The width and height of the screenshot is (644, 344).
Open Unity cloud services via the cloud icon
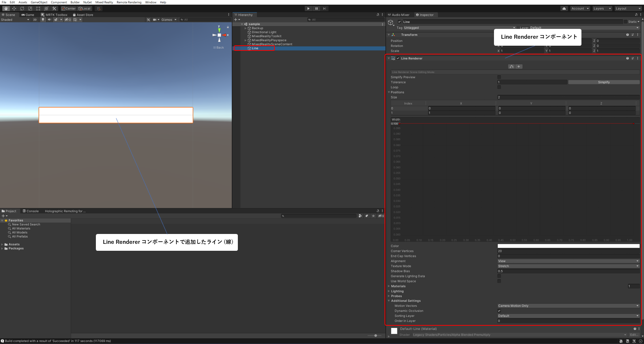point(564,8)
